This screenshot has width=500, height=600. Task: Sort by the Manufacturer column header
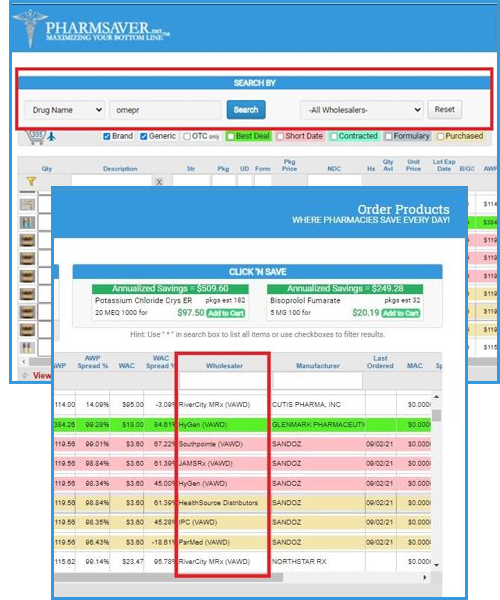[318, 366]
